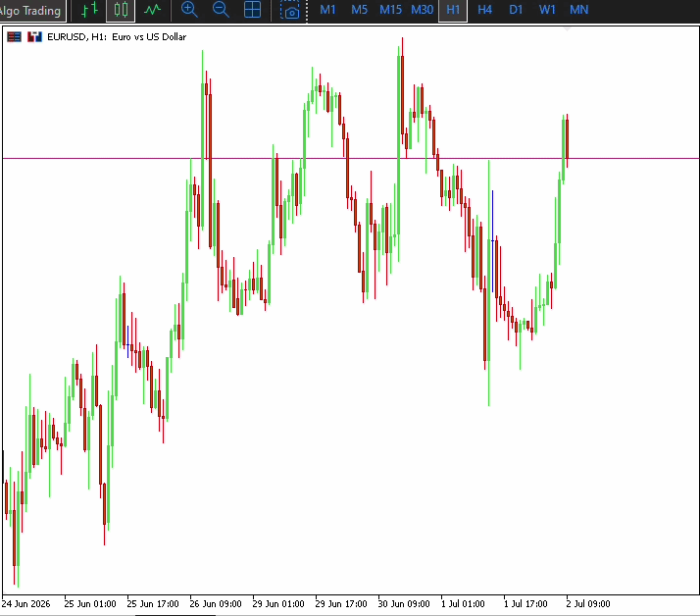This screenshot has width=700, height=616.
Task: Switch chart to bar chart style
Action: coord(89,10)
